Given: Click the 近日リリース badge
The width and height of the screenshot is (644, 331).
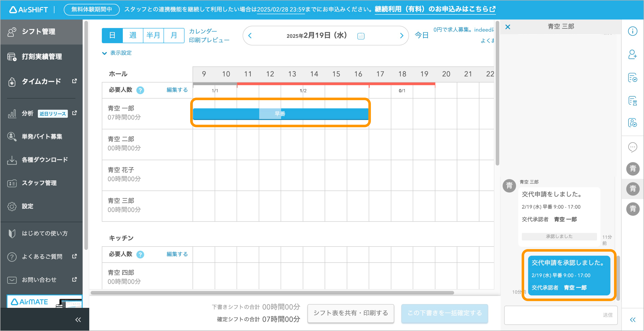Looking at the screenshot, I should click(53, 114).
